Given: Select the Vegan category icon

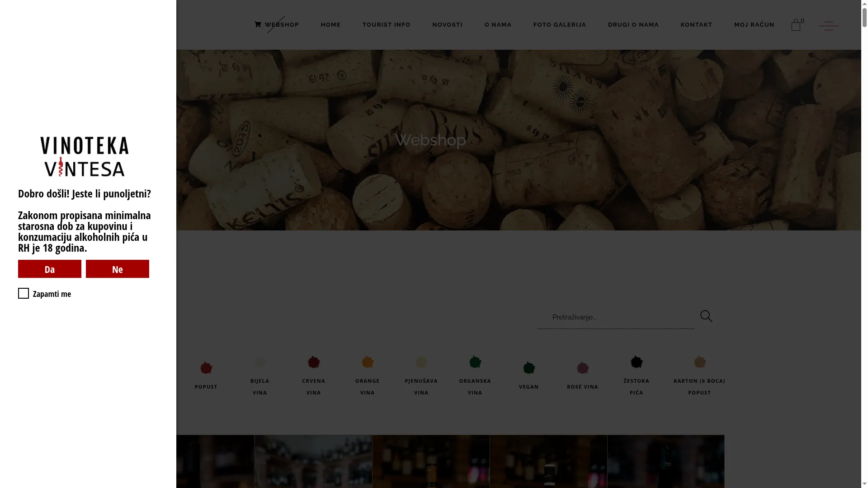Looking at the screenshot, I should click(x=529, y=368).
